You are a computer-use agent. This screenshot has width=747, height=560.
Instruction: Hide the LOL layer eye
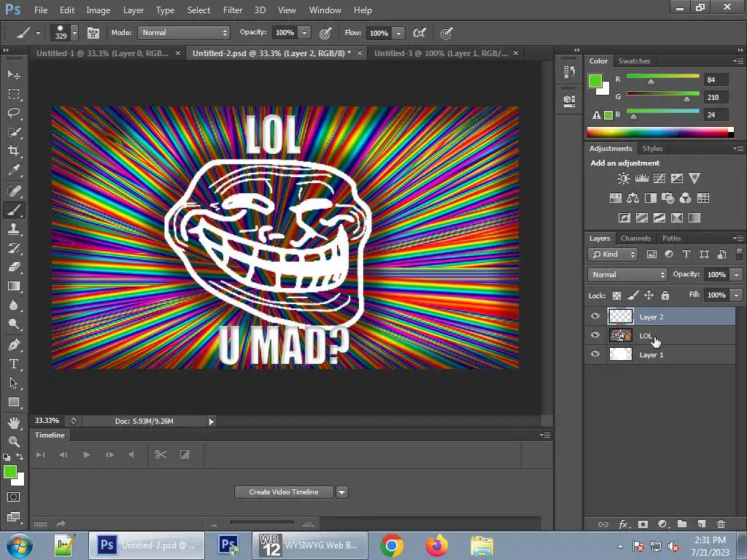pos(595,335)
